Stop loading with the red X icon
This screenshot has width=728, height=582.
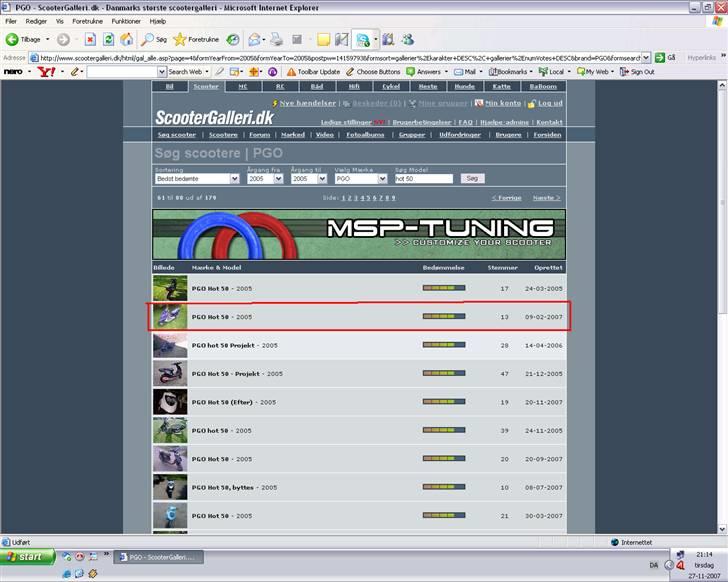click(x=90, y=40)
